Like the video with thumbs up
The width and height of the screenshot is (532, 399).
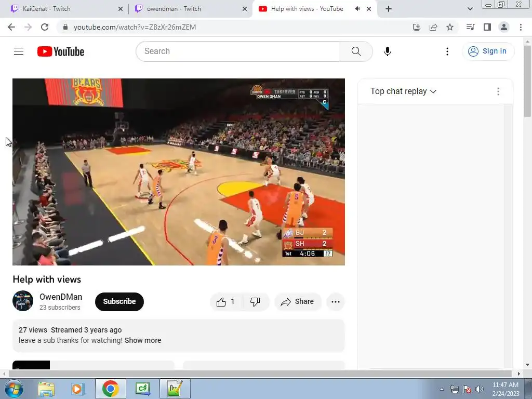point(227,302)
